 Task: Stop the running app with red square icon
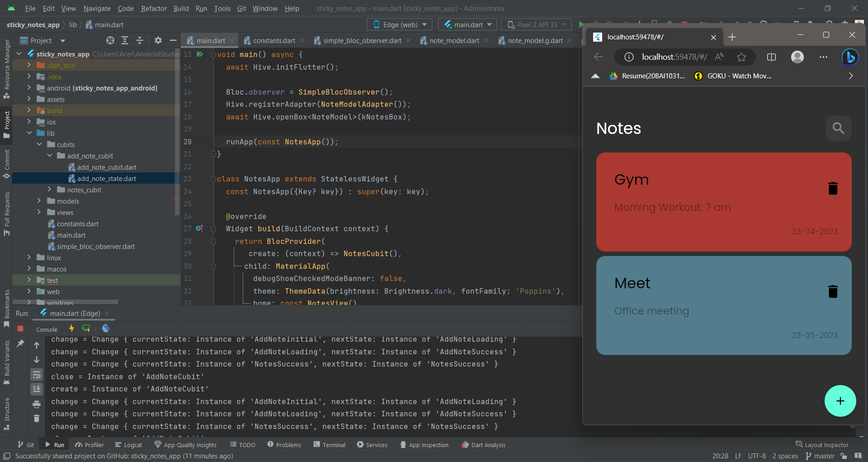pyautogui.click(x=20, y=329)
